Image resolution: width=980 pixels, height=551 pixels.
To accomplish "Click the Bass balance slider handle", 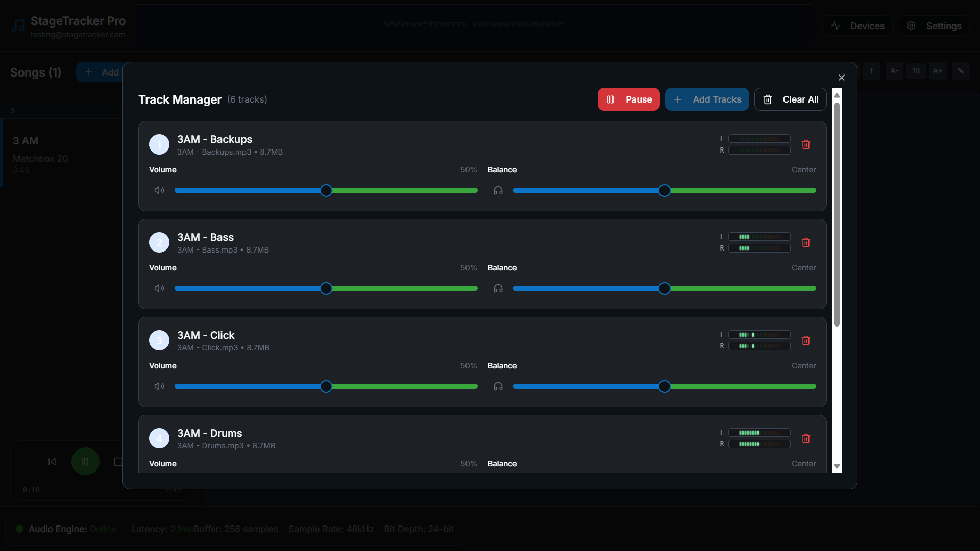I will click(664, 288).
